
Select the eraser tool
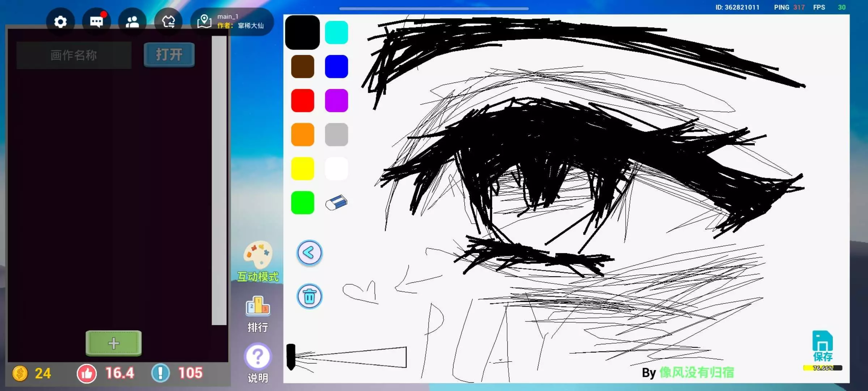click(x=336, y=203)
